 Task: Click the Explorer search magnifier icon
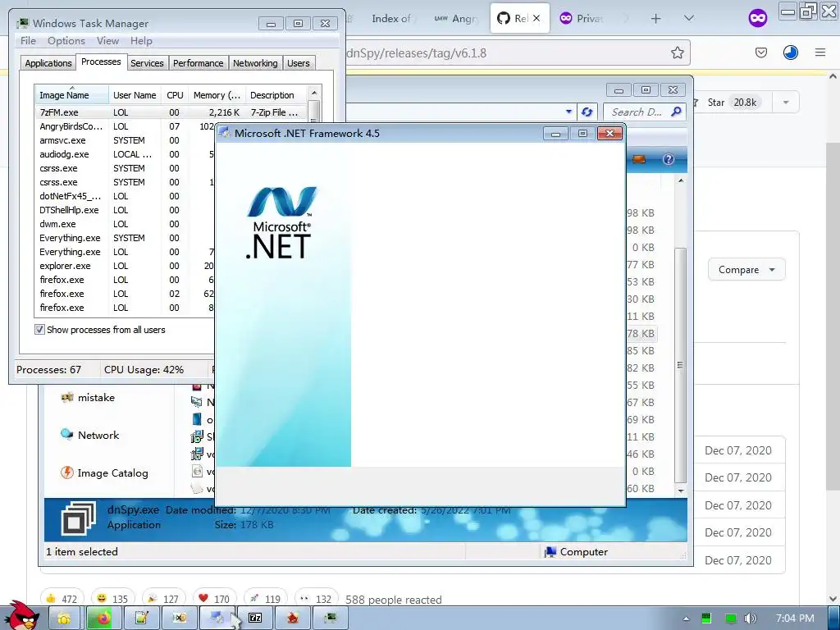676,112
